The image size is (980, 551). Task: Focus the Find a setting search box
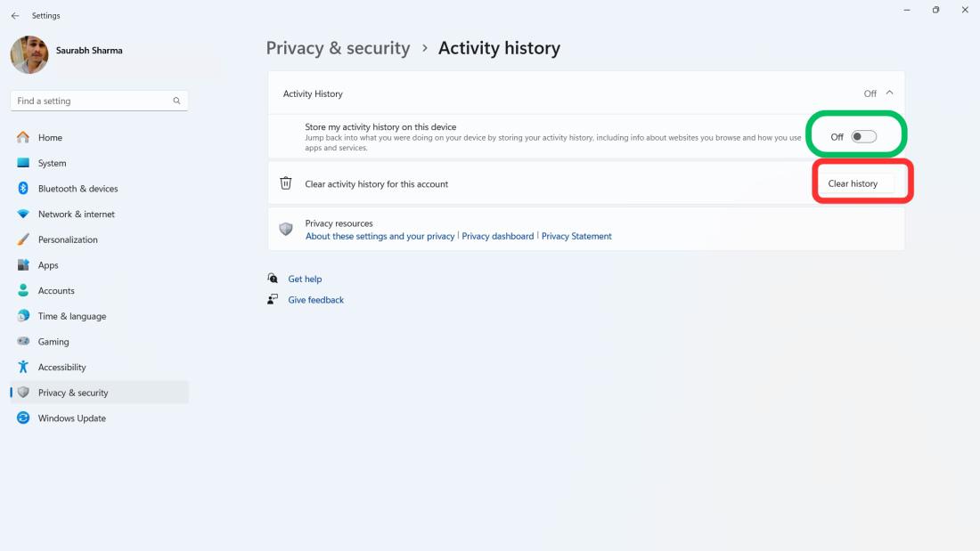(x=89, y=101)
